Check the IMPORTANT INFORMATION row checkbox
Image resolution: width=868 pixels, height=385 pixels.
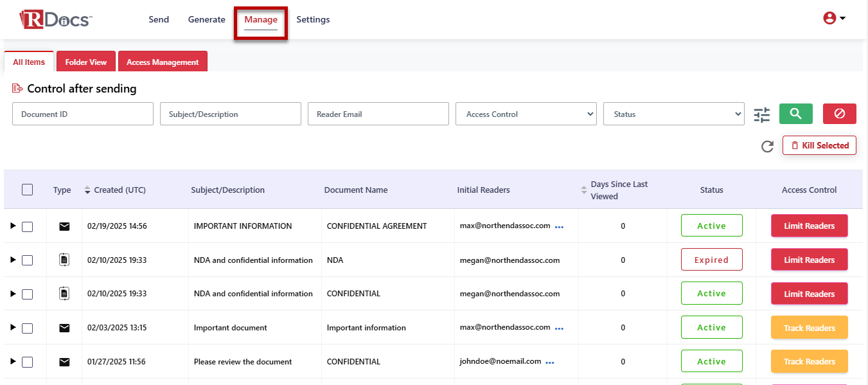pyautogui.click(x=27, y=226)
